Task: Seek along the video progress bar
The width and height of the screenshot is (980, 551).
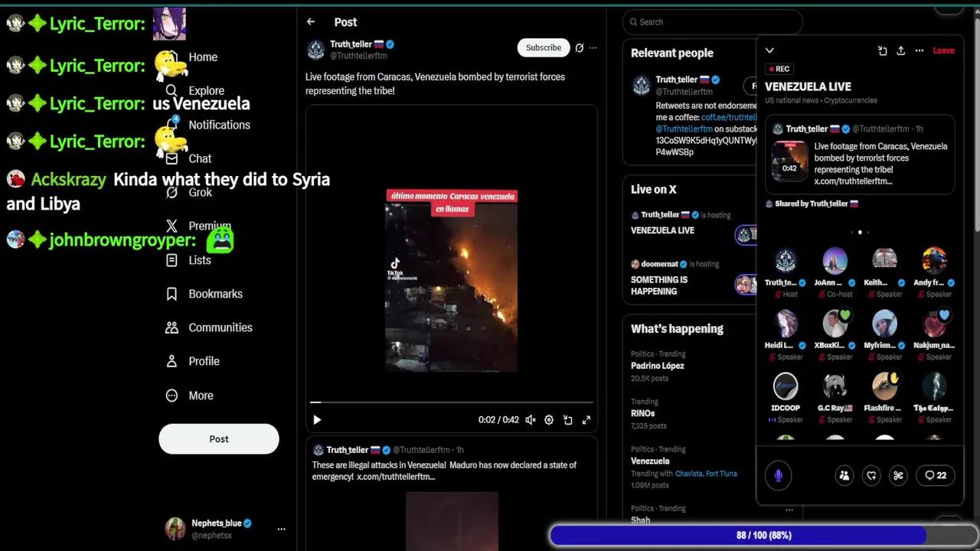Action: click(451, 402)
